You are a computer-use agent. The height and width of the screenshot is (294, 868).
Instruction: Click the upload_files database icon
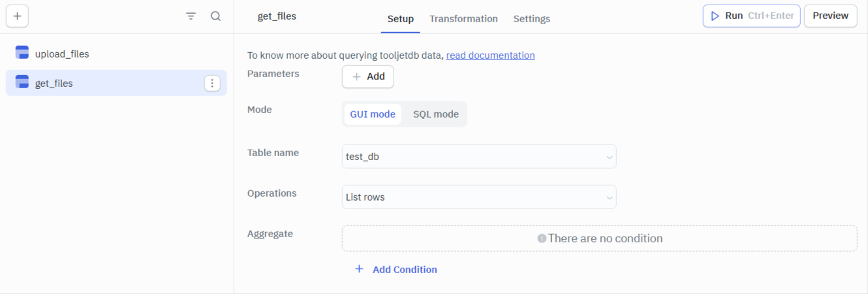[22, 53]
